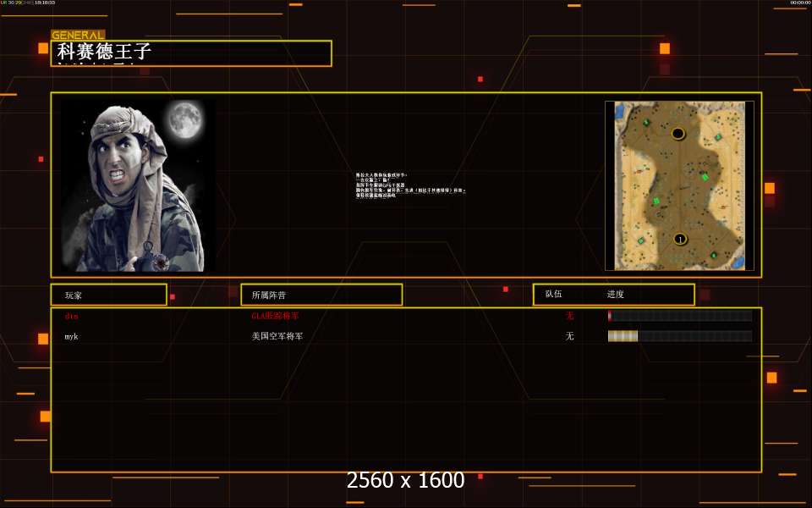
Task: Click the small white description text block
Action: click(x=411, y=185)
